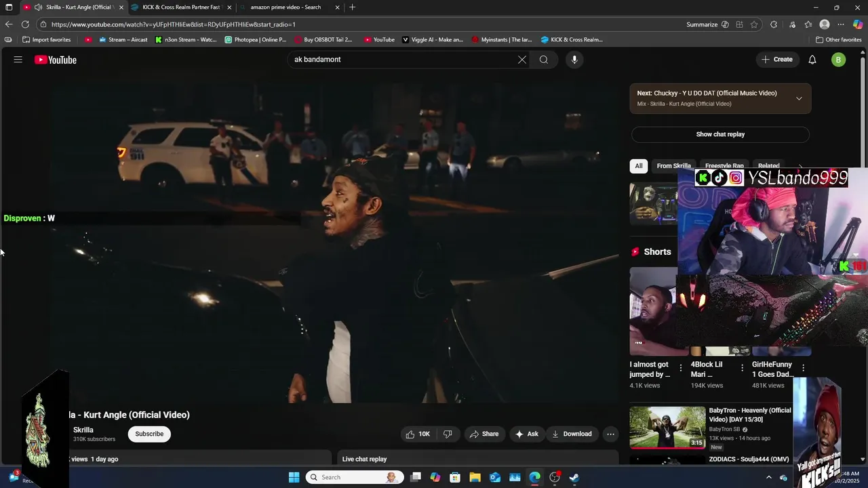The height and width of the screenshot is (488, 868).
Task: Open the Viggle AI bookmark
Action: point(433,40)
